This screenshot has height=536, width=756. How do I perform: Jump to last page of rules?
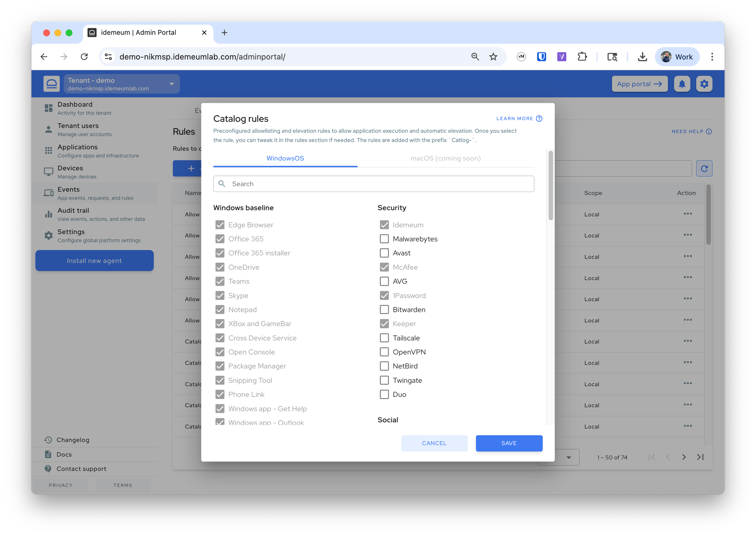point(700,457)
